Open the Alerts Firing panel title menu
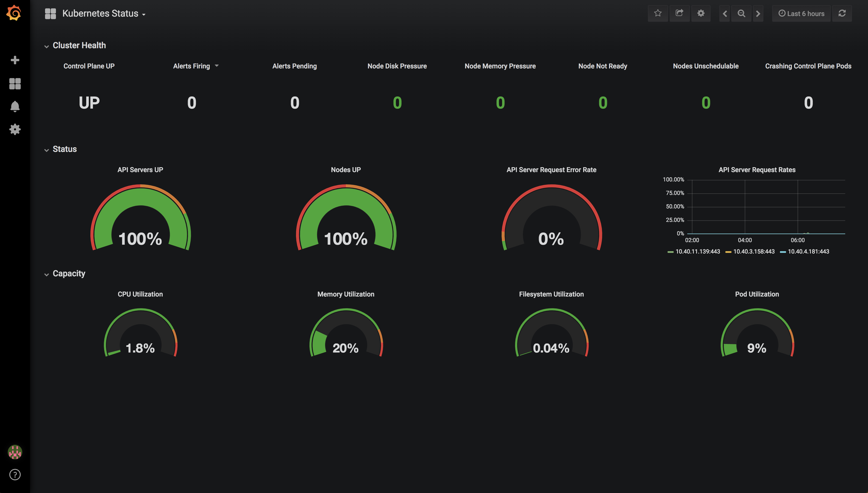The width and height of the screenshot is (868, 493). pos(192,66)
